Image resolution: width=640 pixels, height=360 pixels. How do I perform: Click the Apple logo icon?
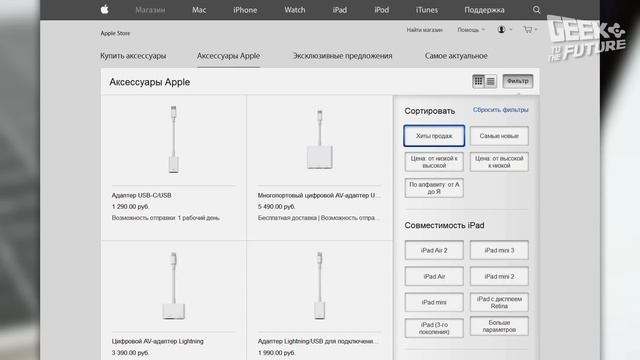(104, 9)
